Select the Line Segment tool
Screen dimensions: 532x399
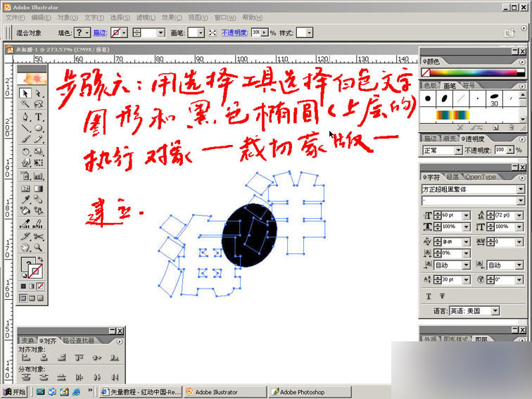(x=25, y=128)
